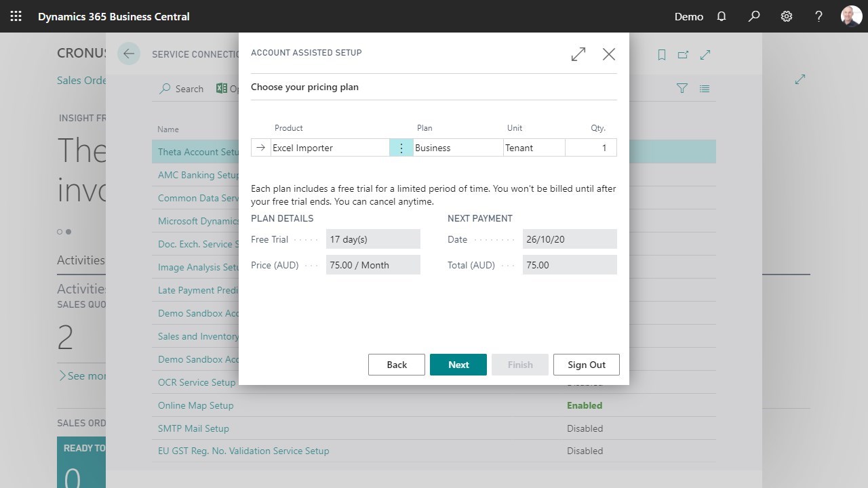868x488 pixels.
Task: Open Microsoft Dynamics connection row
Action: [x=198, y=221]
